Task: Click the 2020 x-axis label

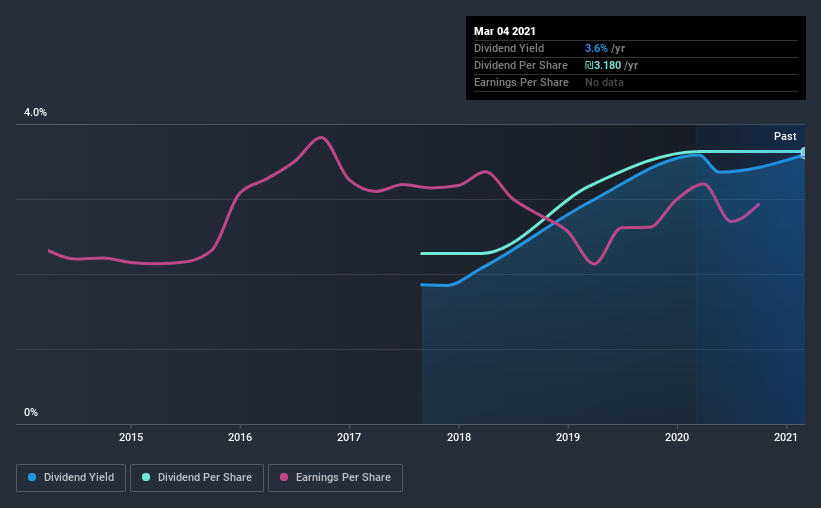Action: coord(677,437)
